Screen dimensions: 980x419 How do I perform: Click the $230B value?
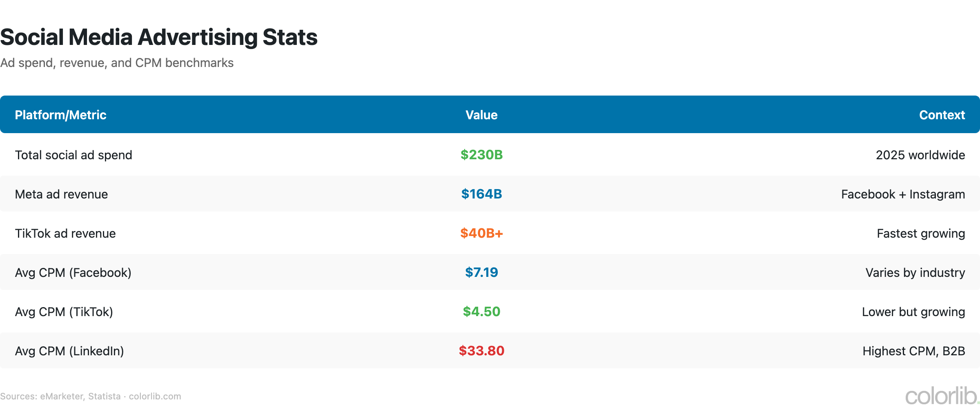(x=481, y=155)
